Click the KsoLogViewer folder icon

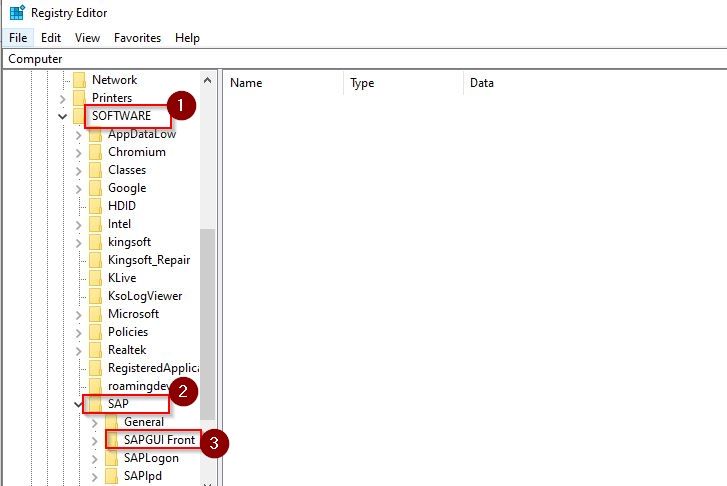pyautogui.click(x=96, y=296)
